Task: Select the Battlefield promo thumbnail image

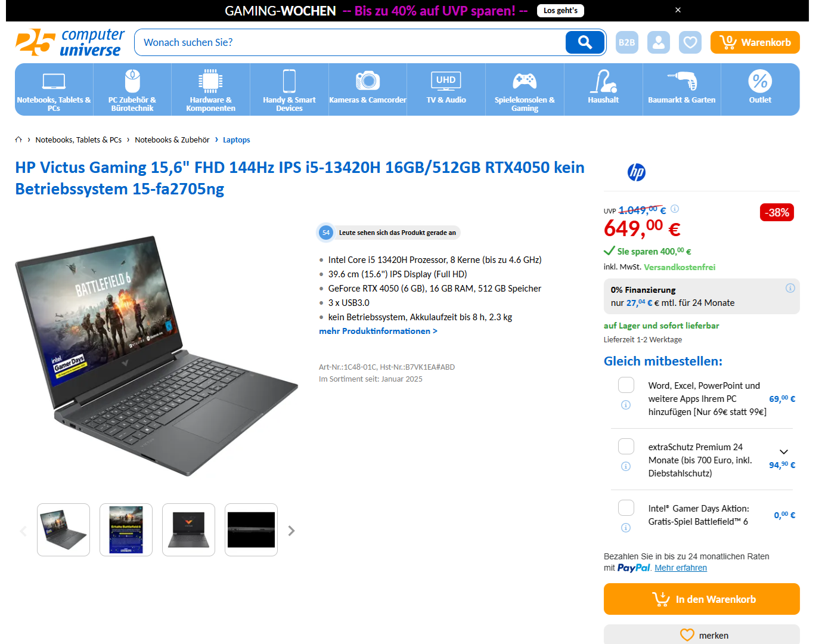Action: pyautogui.click(x=126, y=530)
